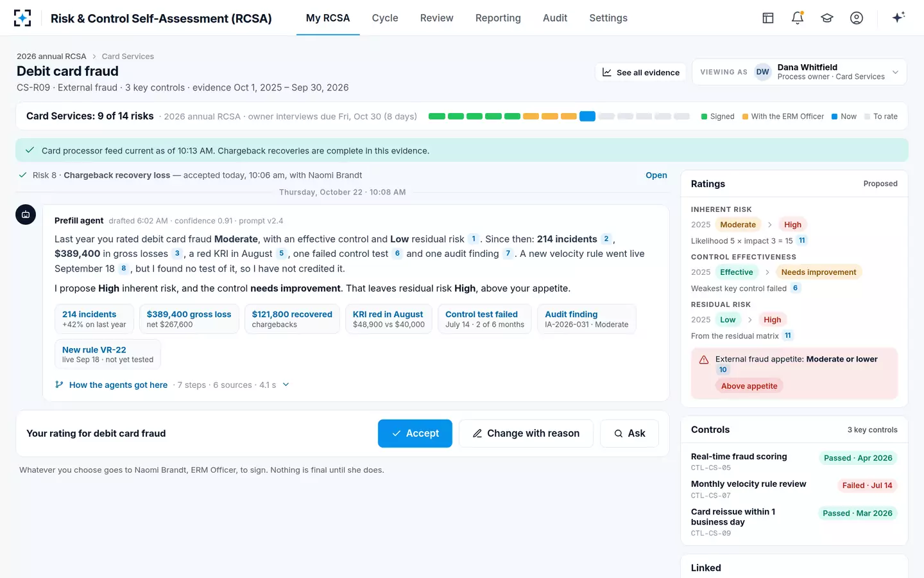Click the RCSA app logo icon
Screen dimensions: 924x578
point(22,18)
